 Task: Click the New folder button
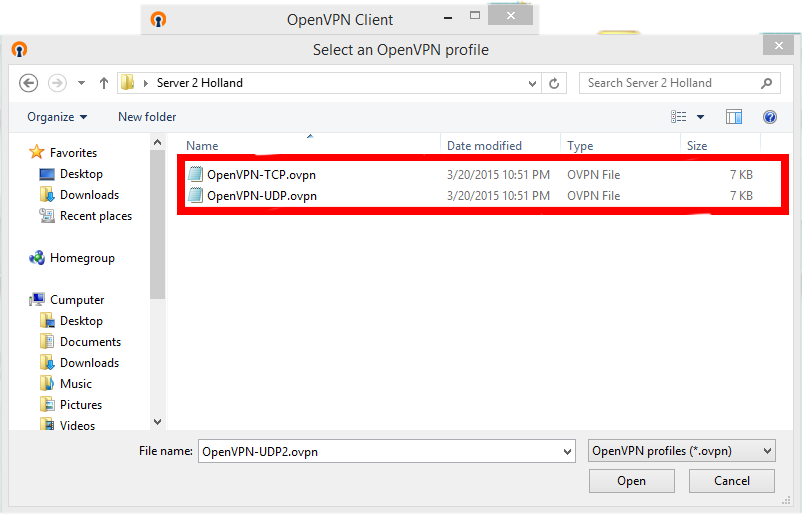tap(147, 117)
